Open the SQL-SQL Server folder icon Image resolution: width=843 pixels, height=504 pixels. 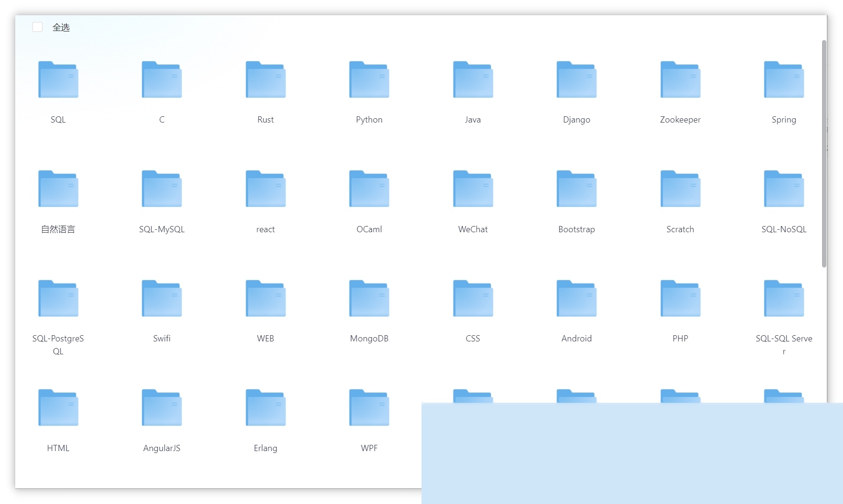[x=784, y=298]
